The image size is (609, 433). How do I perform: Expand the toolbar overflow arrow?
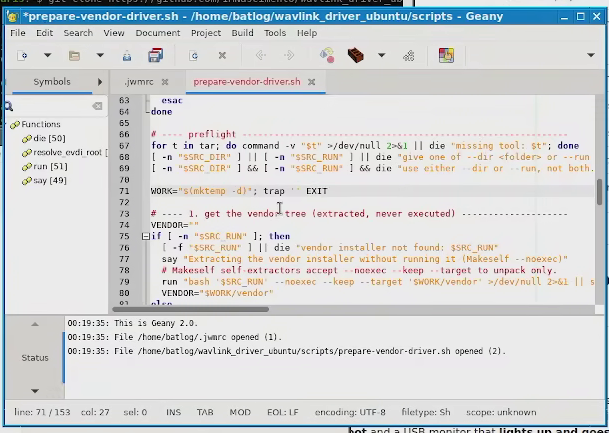coord(591,55)
